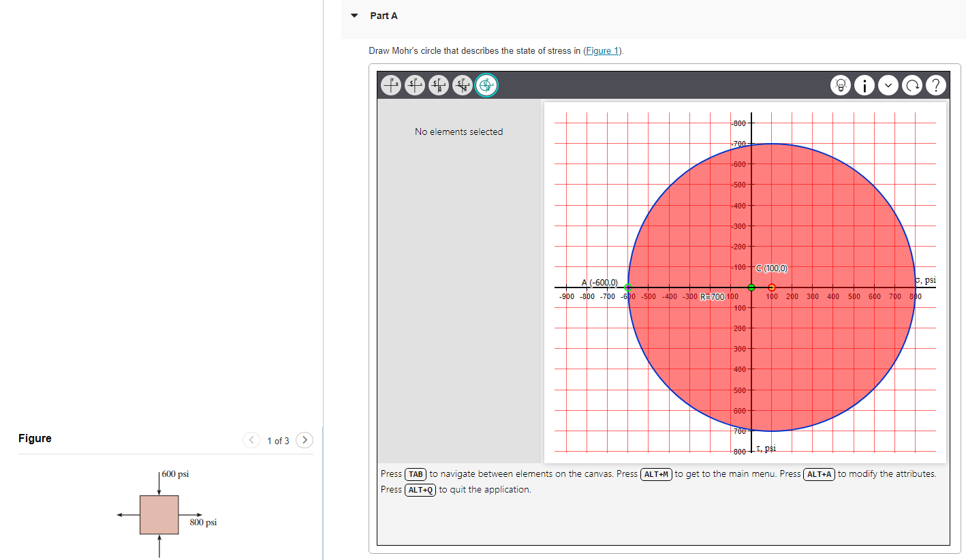Select the radius line drawing tool
The width and height of the screenshot is (966, 560).
pos(462,84)
